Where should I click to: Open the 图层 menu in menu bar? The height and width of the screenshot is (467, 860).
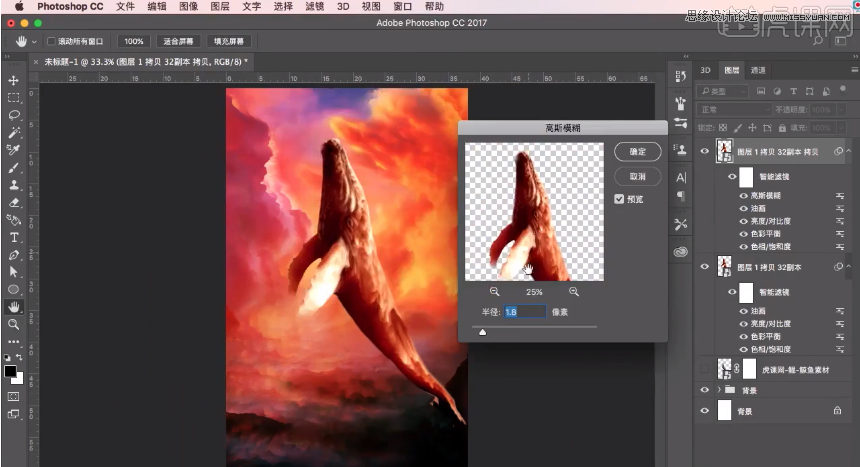(x=220, y=7)
